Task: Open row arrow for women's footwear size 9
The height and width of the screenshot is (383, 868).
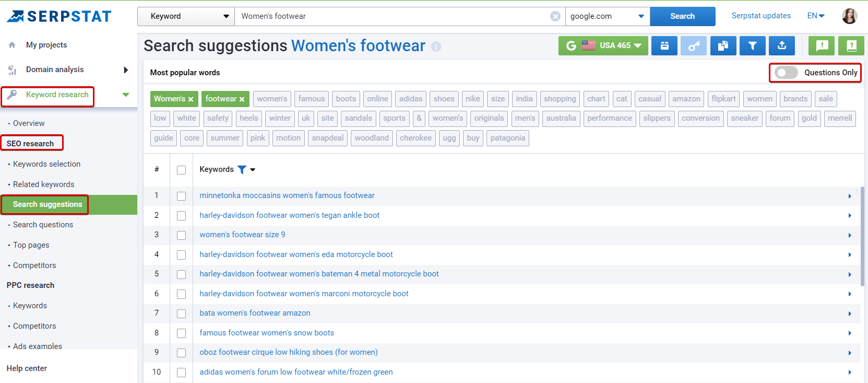Action: (x=850, y=235)
